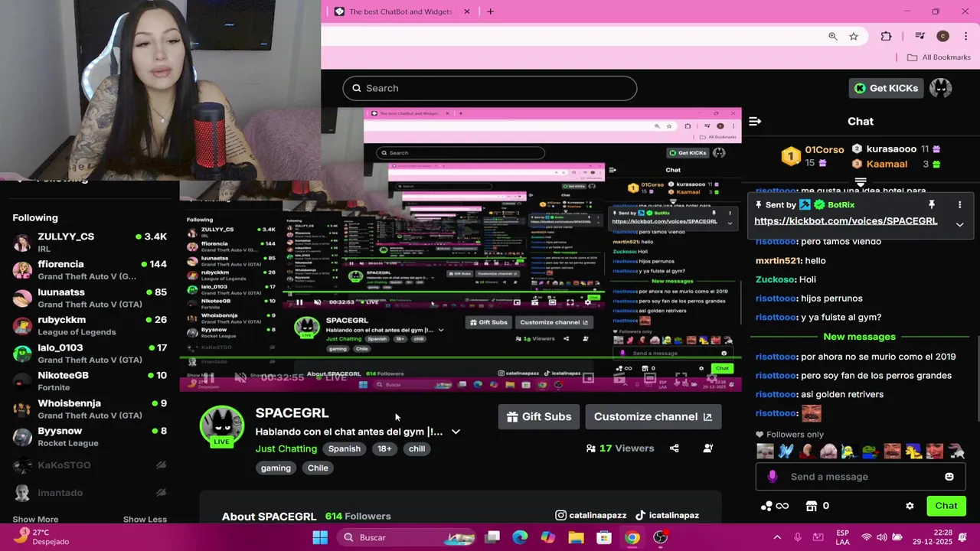Click the Gift Subs button
The height and width of the screenshot is (551, 980).
tap(539, 417)
